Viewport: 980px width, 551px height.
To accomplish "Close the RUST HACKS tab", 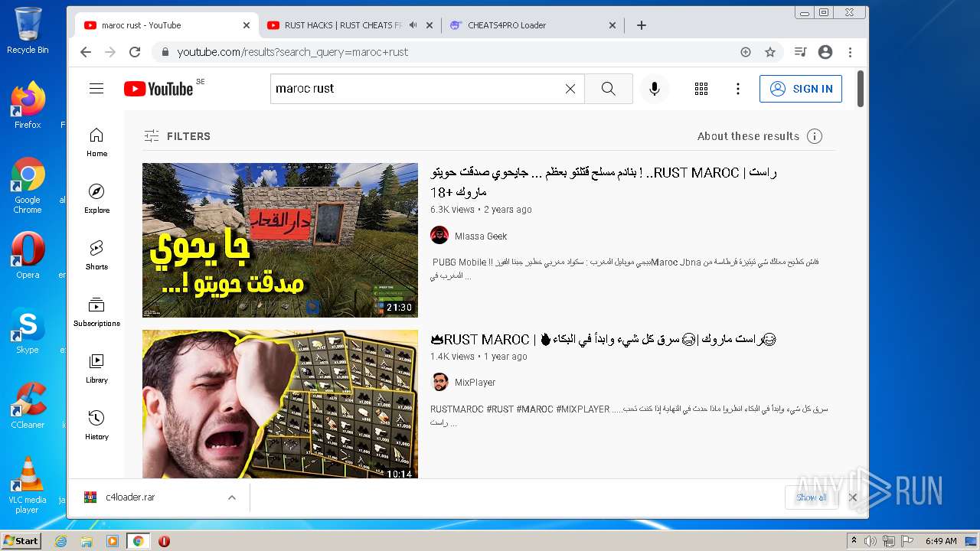I will tap(429, 25).
